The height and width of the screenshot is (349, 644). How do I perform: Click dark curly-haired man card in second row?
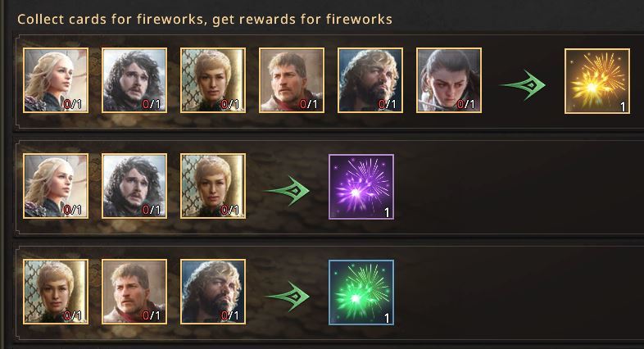[134, 186]
